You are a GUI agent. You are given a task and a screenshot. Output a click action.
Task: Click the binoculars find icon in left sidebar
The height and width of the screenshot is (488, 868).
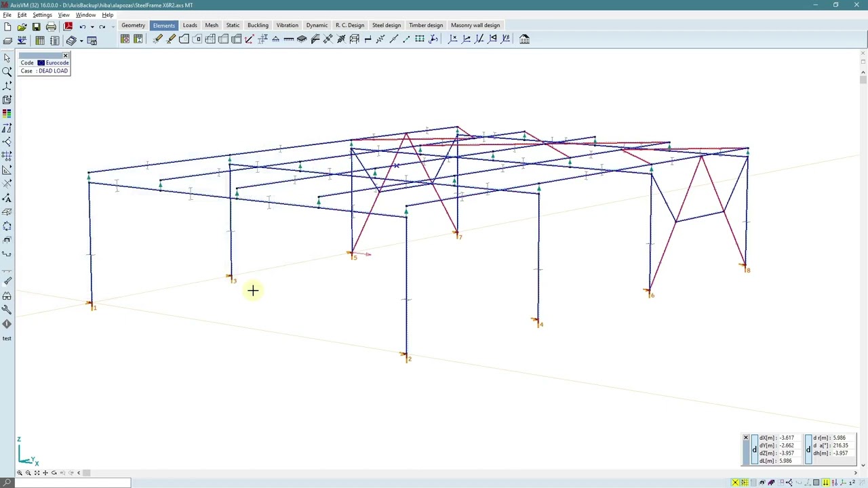coord(7,296)
